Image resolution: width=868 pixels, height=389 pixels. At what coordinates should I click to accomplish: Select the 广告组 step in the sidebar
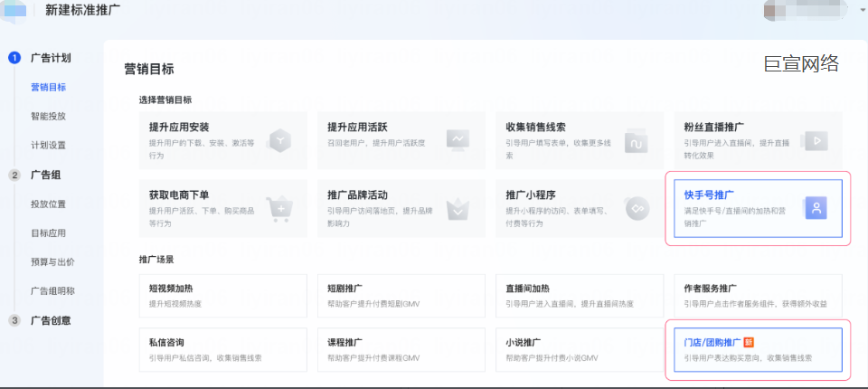coord(45,176)
